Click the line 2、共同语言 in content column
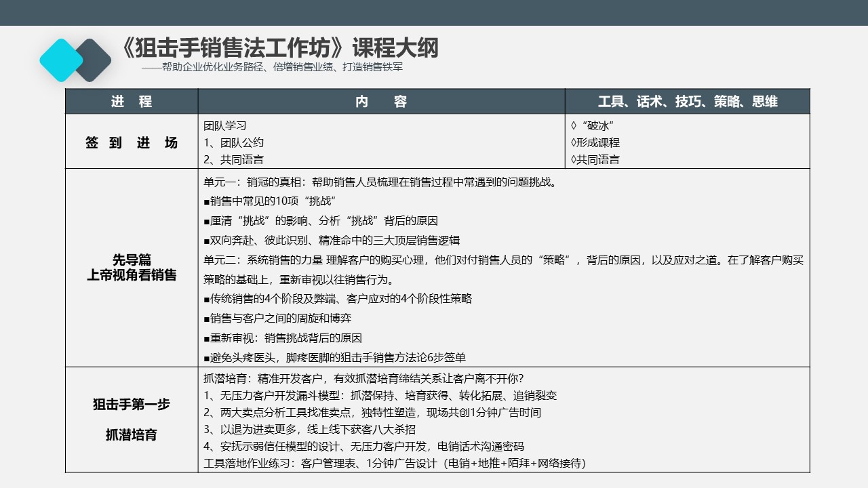 (234, 159)
